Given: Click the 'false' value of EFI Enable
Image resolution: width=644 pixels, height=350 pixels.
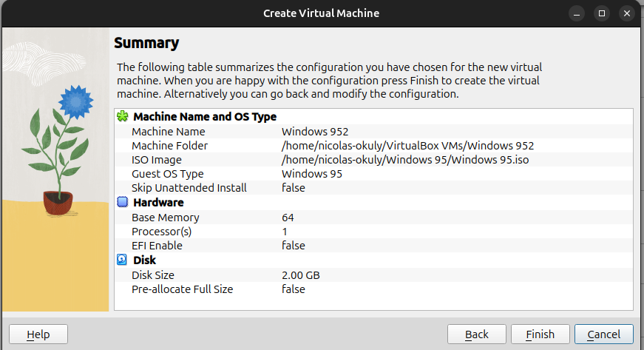Looking at the screenshot, I should (x=294, y=245).
